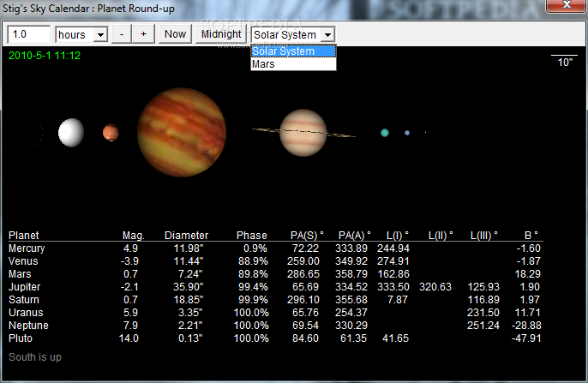Viewport: 588px width, 383px height.
Task: Click the thin Mercury crescent
Action: [x=39, y=133]
